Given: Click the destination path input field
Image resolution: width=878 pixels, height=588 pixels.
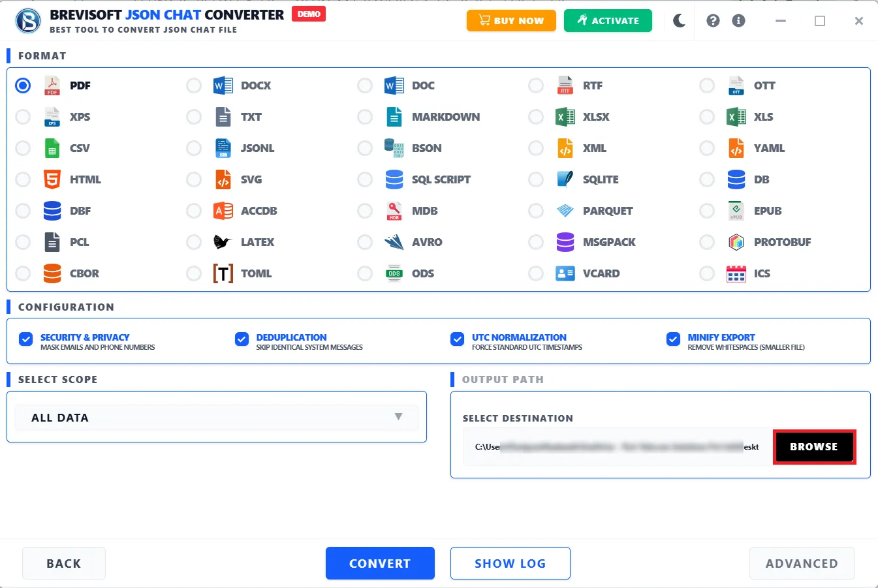Looking at the screenshot, I should [618, 447].
